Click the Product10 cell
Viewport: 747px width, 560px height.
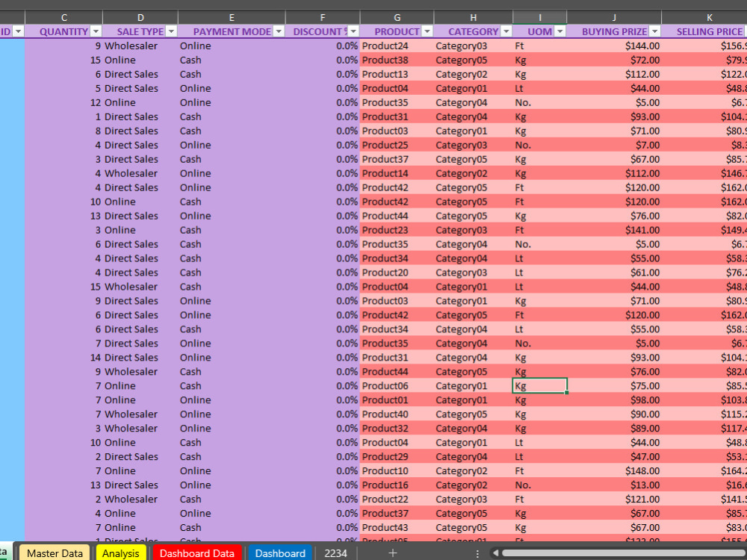tap(397, 471)
